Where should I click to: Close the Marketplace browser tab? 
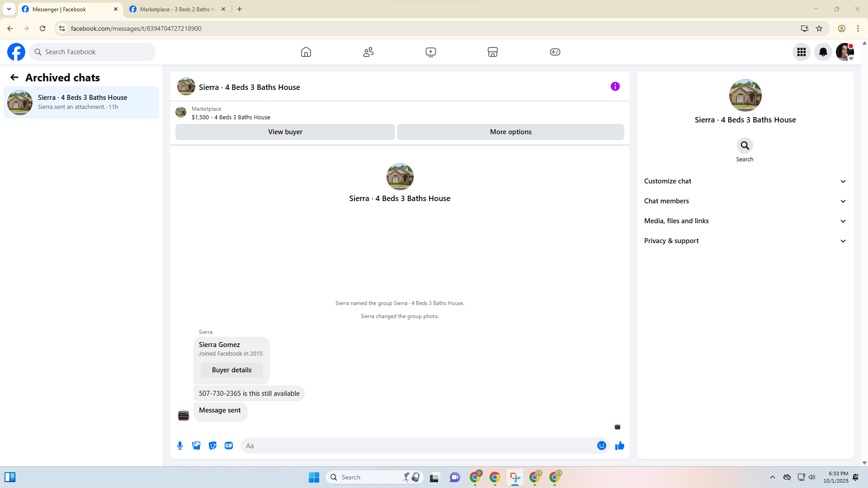point(223,9)
